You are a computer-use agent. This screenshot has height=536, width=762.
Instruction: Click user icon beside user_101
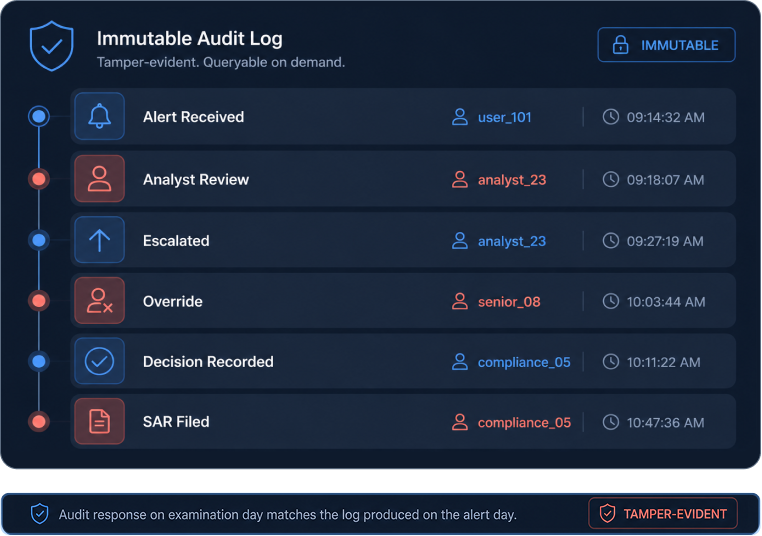coord(460,117)
